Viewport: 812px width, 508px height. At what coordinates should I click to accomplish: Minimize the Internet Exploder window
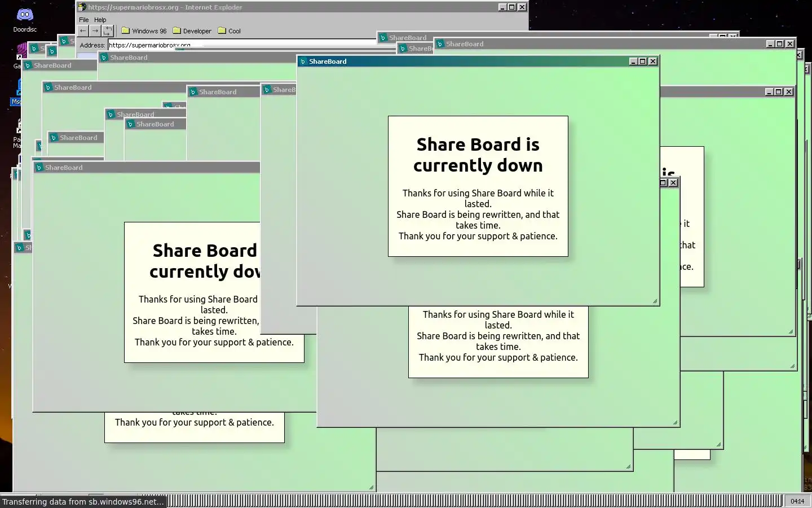click(502, 7)
